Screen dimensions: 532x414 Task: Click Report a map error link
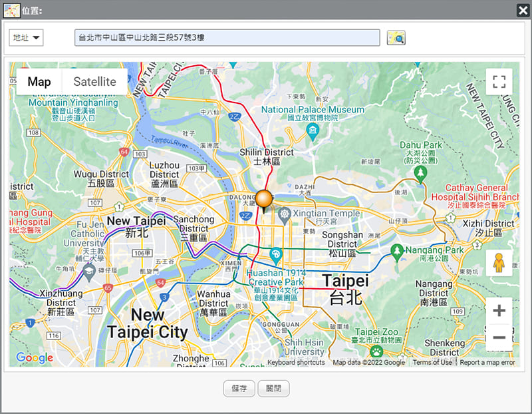point(487,362)
